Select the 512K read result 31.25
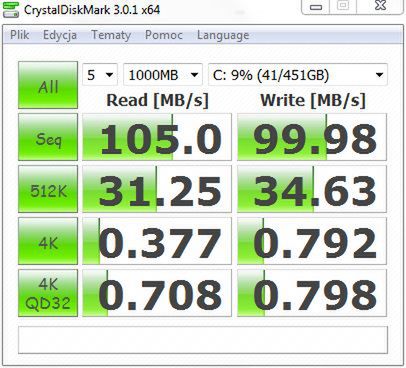Viewport: 406px width, 368px height. 157,189
